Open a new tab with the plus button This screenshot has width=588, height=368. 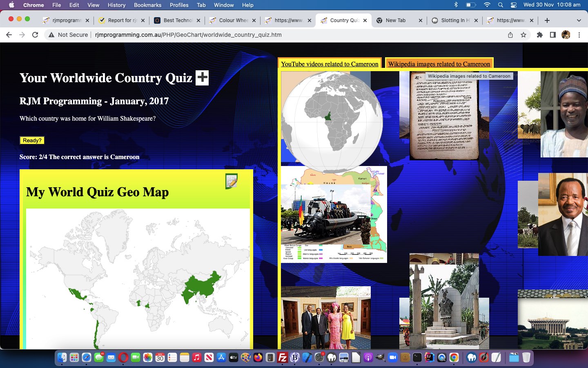(x=547, y=20)
